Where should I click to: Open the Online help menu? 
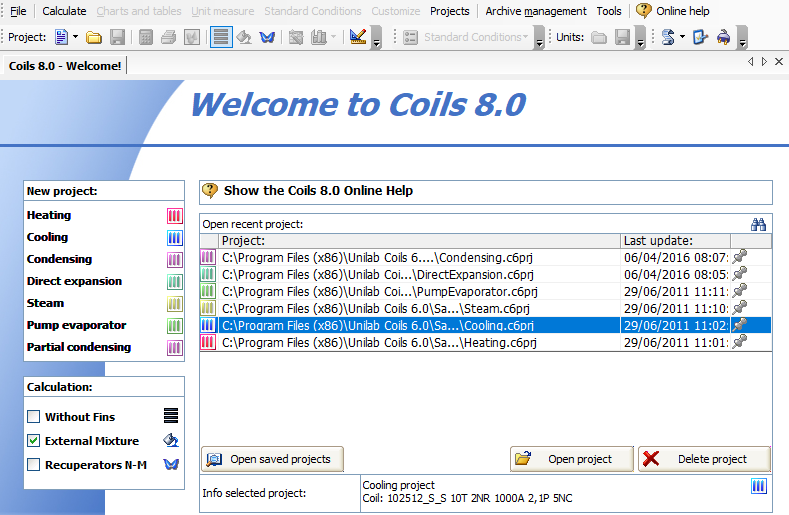pyautogui.click(x=673, y=11)
